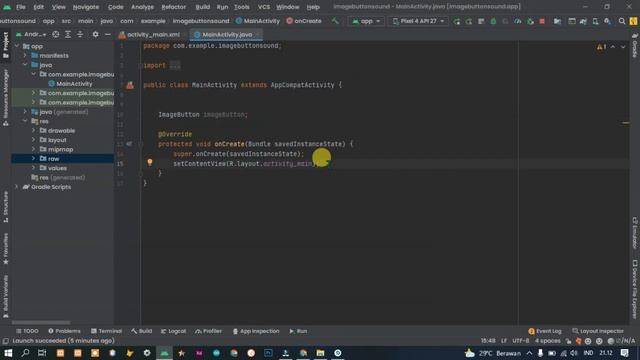Expand the layout folder
Screen dimensions: 640x360
pos(33,140)
